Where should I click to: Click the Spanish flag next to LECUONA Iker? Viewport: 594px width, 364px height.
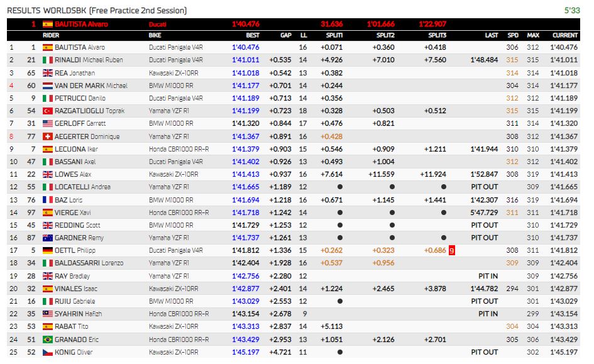pyautogui.click(x=48, y=149)
